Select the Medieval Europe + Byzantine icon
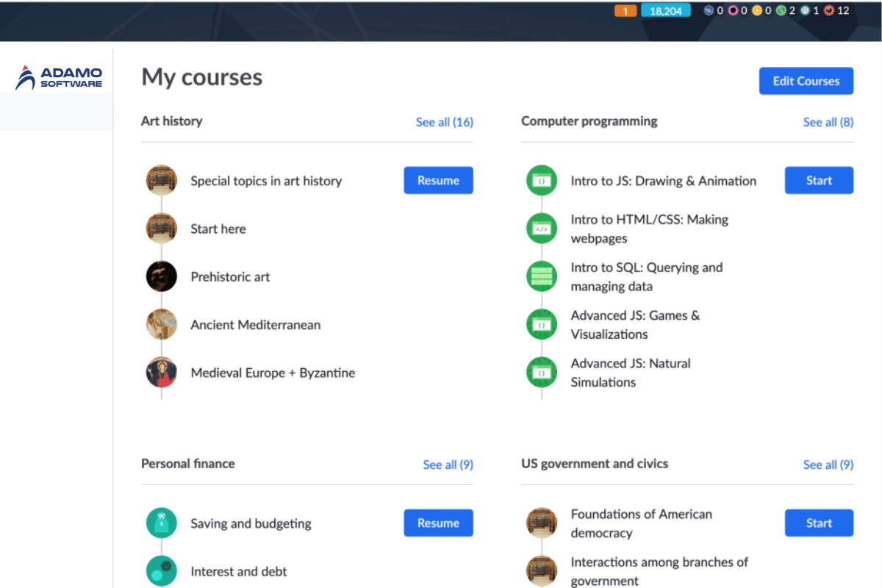 (x=161, y=373)
